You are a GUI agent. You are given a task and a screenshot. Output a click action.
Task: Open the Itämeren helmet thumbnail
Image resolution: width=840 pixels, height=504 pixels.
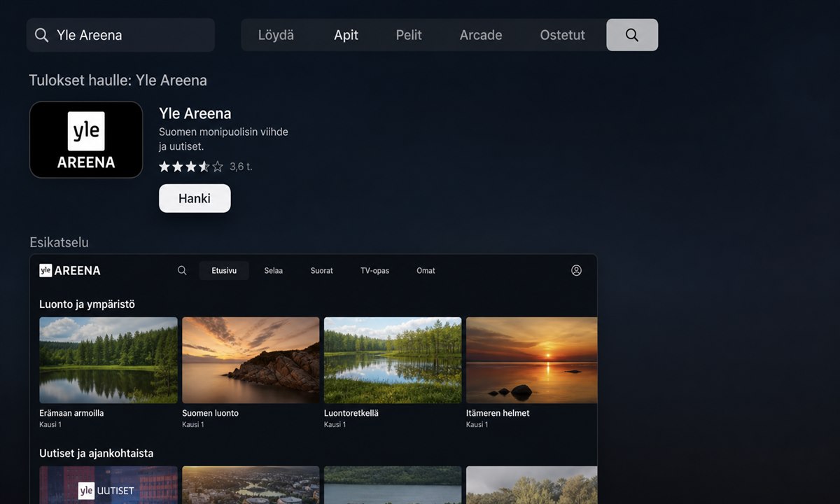[x=532, y=360]
